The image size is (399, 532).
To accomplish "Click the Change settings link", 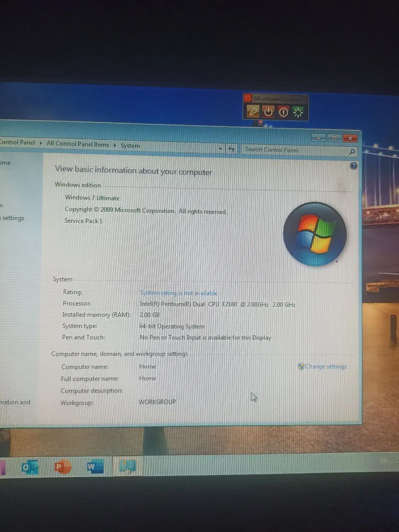I will click(x=325, y=366).
